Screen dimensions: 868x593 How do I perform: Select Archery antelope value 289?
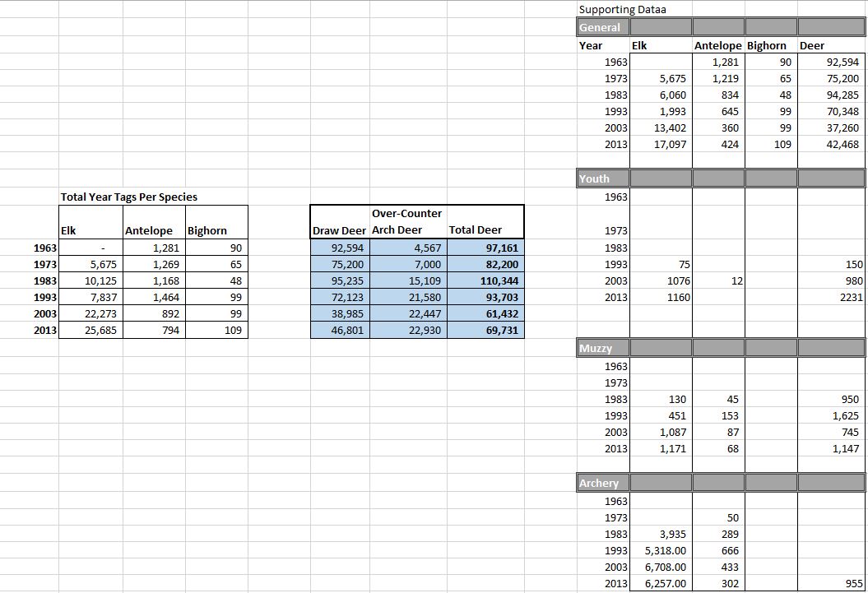718,535
